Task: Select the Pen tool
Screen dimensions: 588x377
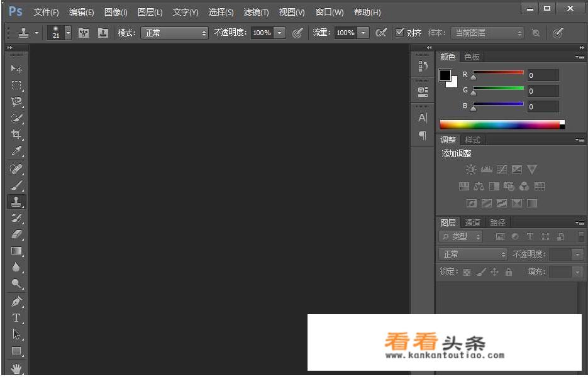Action: 16,302
